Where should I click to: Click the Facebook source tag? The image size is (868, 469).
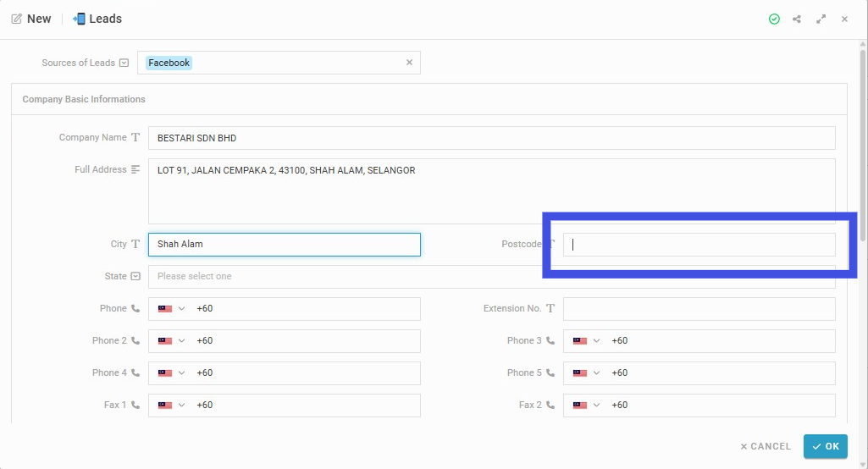pos(169,63)
